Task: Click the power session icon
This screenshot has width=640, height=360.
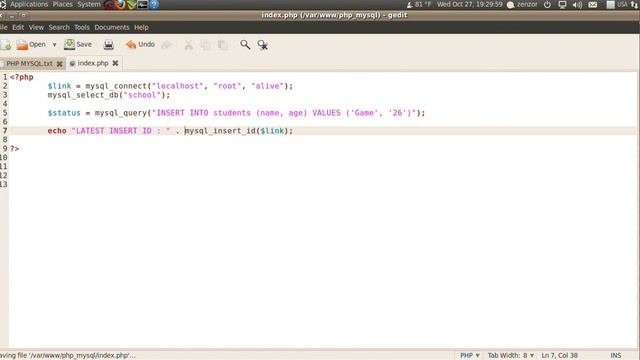Action: [547, 4]
